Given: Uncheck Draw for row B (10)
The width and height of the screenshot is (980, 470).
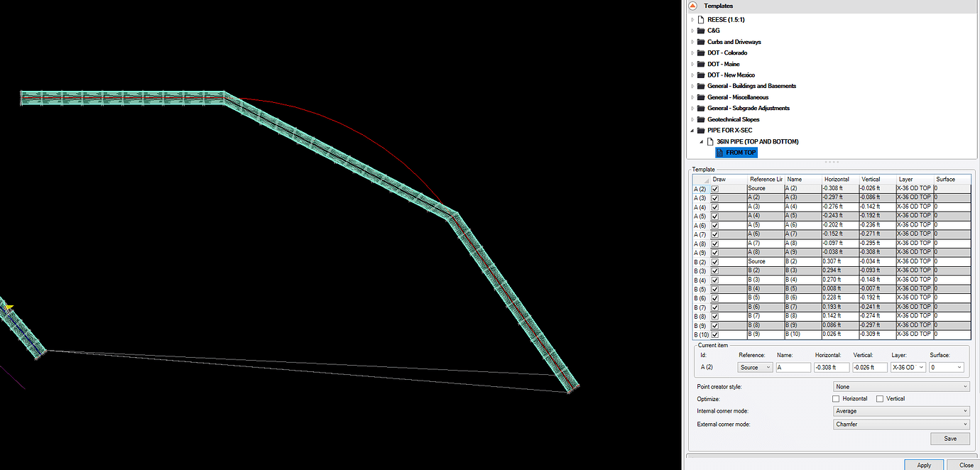Looking at the screenshot, I should point(715,334).
